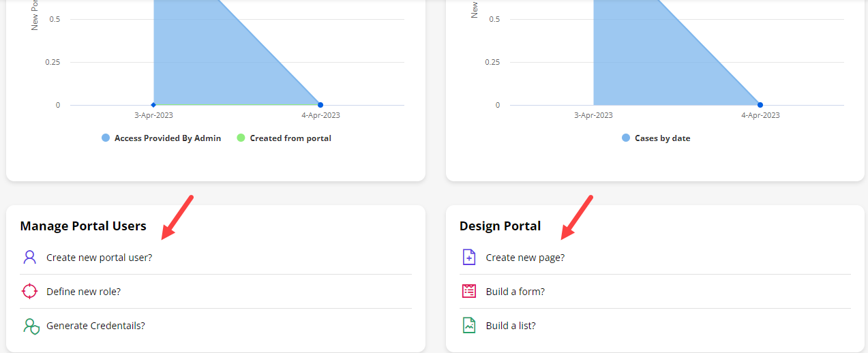Open the 'Define new role?' link
Image resolution: width=868 pixels, height=353 pixels.
click(x=83, y=292)
